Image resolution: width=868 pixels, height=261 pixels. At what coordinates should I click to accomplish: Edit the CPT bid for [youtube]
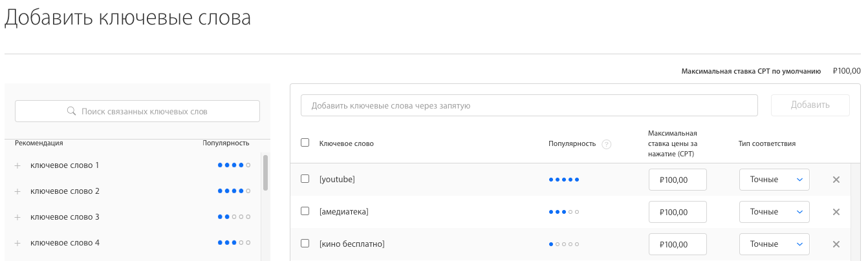677,180
